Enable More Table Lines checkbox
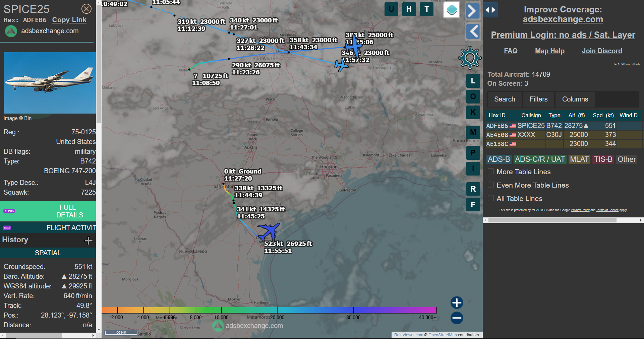The height and width of the screenshot is (339, 644). pyautogui.click(x=491, y=172)
